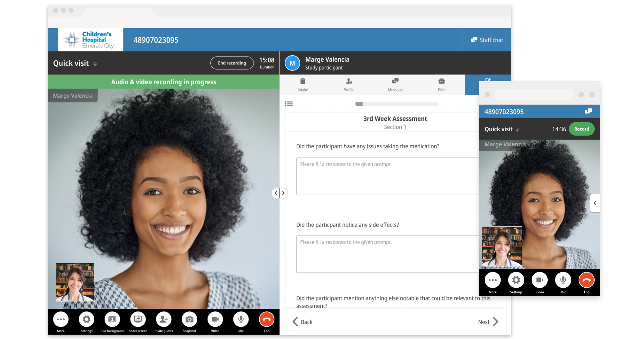
Task: Toggle Blur background
Action: pyautogui.click(x=112, y=319)
